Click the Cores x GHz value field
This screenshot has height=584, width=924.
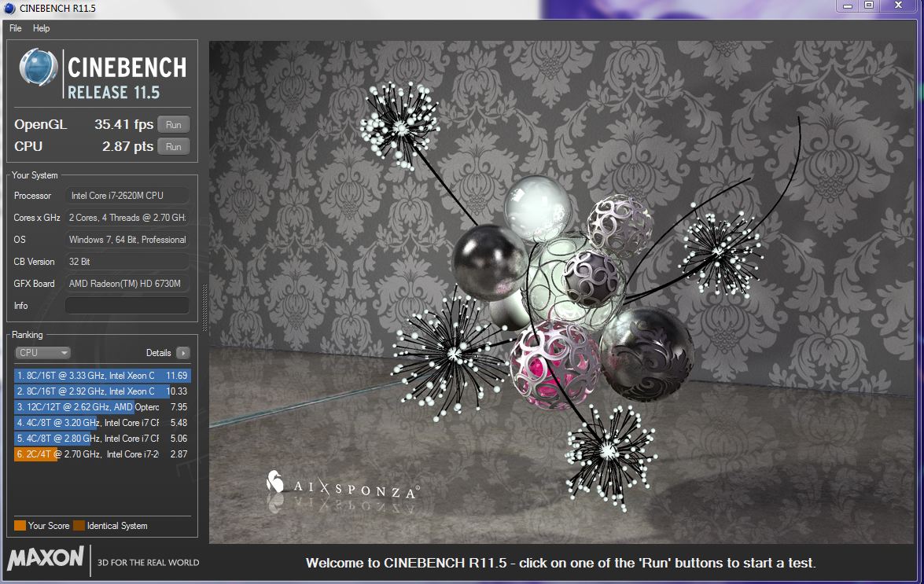(x=127, y=218)
